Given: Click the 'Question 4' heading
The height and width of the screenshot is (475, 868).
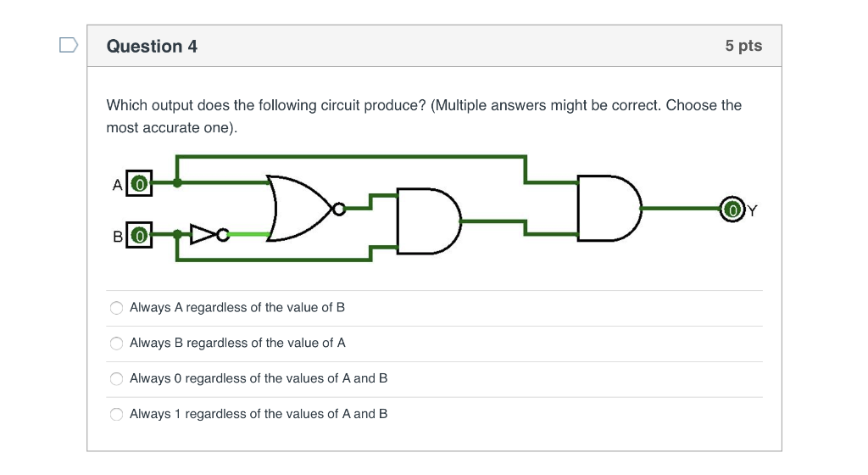Looking at the screenshot, I should (152, 46).
